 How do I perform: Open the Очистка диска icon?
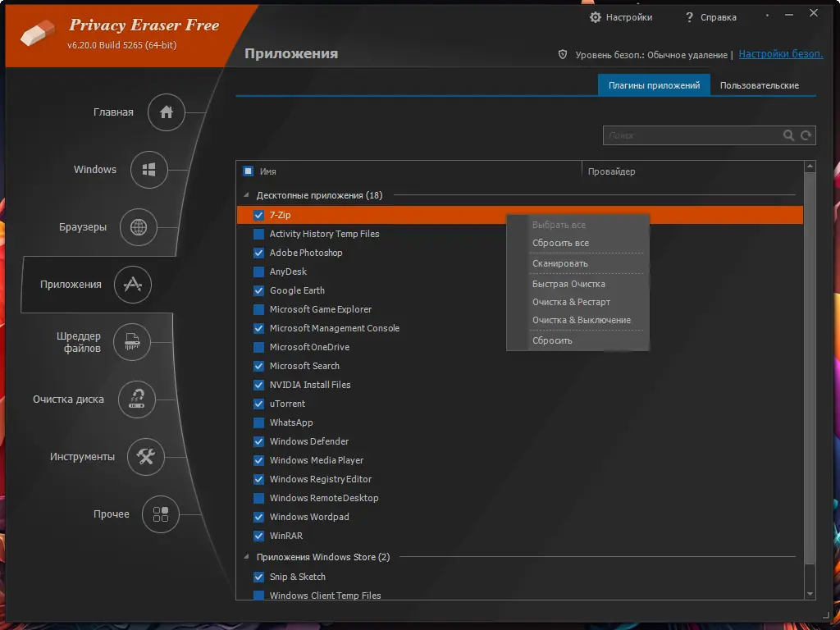tap(137, 399)
